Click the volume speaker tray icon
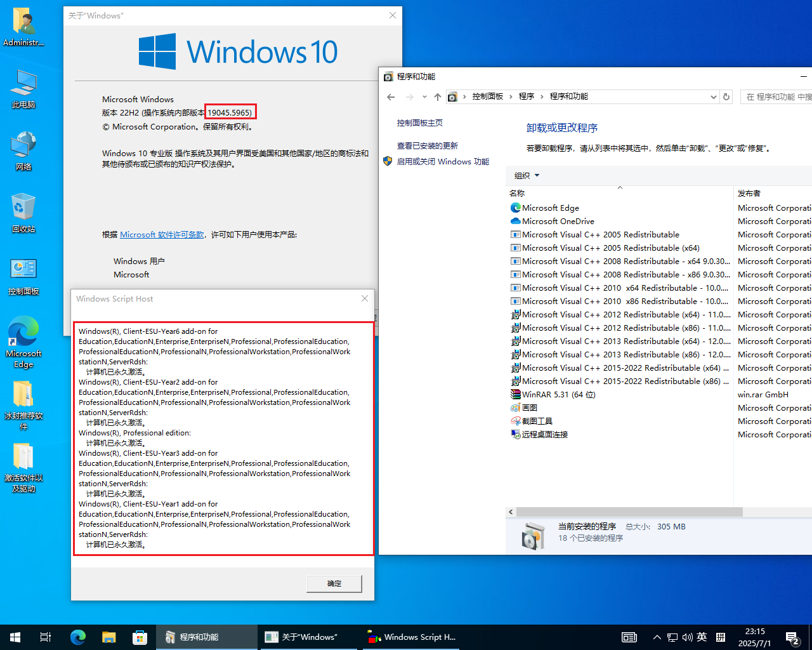 coord(687,637)
